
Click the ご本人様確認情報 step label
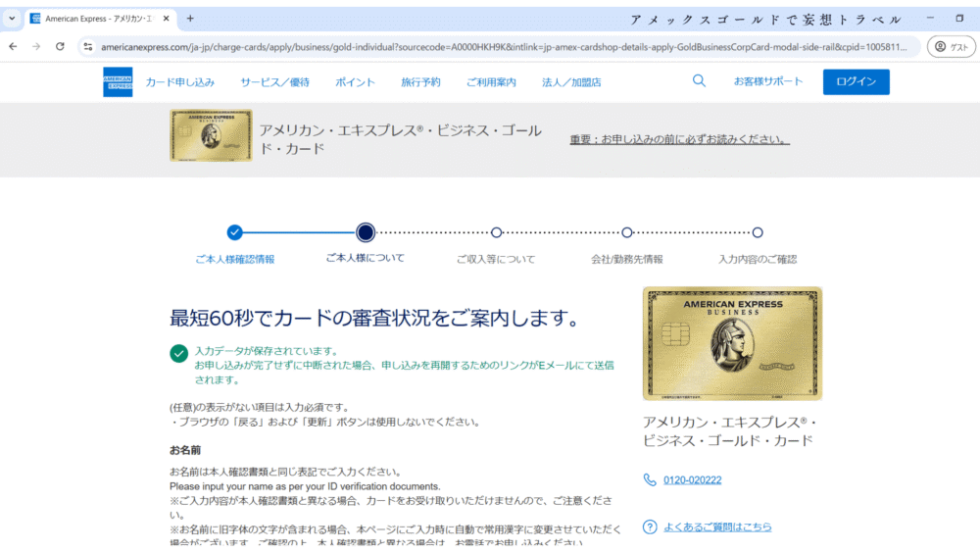(x=235, y=260)
